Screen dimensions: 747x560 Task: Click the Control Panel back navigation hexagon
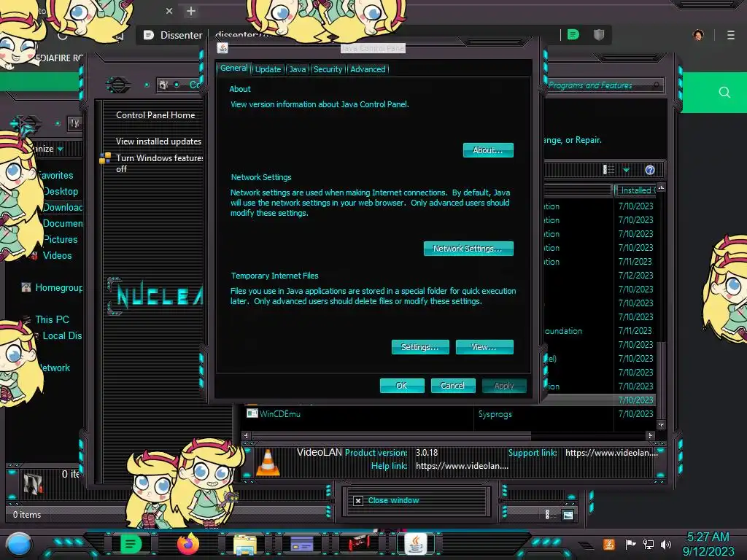coord(117,85)
